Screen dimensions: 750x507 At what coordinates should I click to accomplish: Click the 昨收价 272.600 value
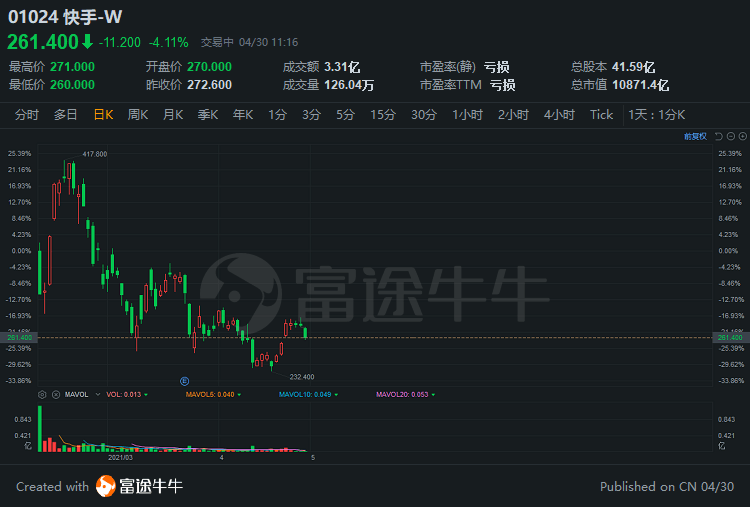[210, 85]
